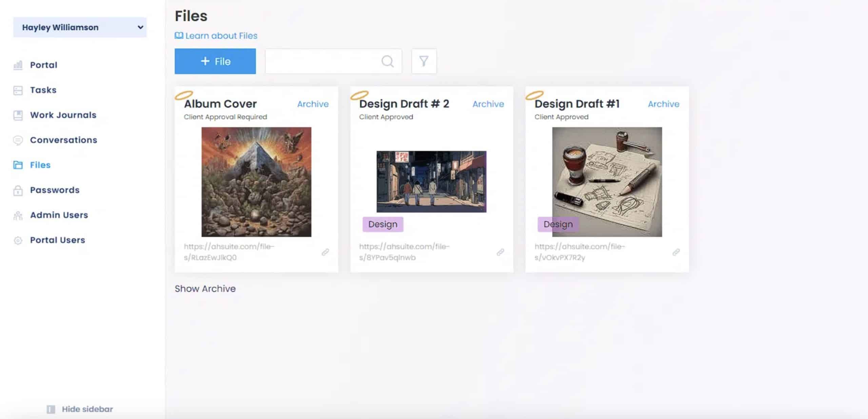Click the filter icon next to search bar
Viewport: 868px width, 419px height.
click(x=423, y=61)
